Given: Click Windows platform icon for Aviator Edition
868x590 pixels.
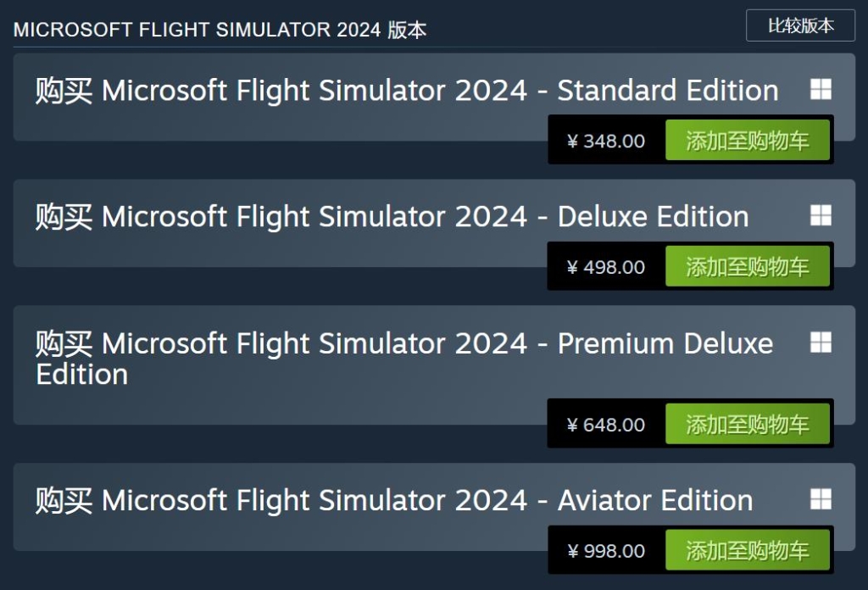Looking at the screenshot, I should click(x=821, y=499).
